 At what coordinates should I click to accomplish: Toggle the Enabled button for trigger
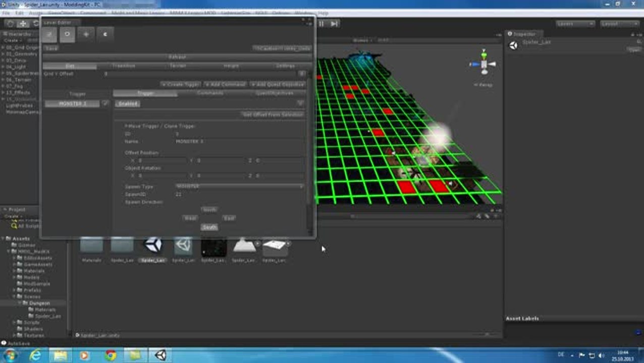coord(128,103)
